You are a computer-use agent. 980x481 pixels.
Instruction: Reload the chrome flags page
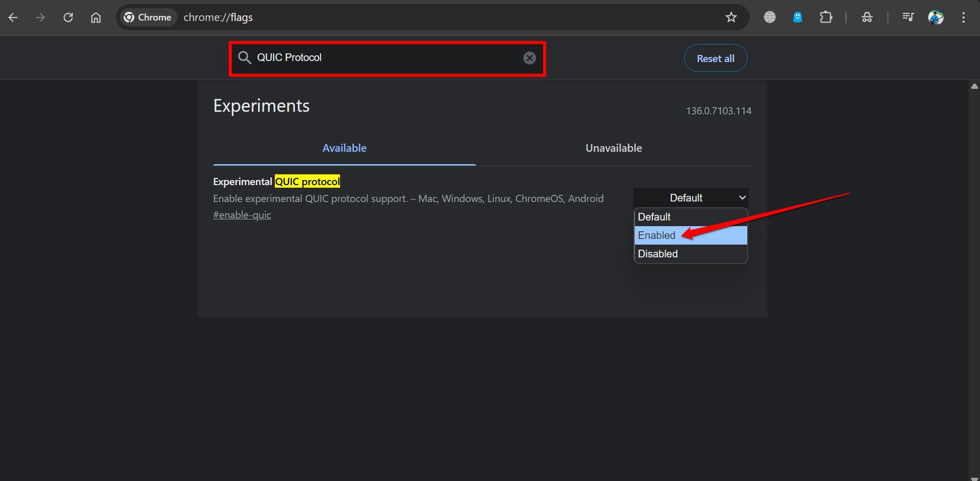coord(68,17)
